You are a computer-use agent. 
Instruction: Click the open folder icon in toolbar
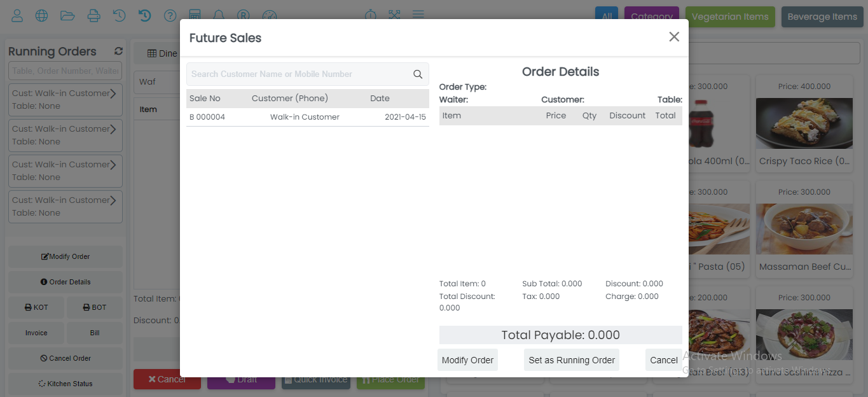click(x=67, y=16)
